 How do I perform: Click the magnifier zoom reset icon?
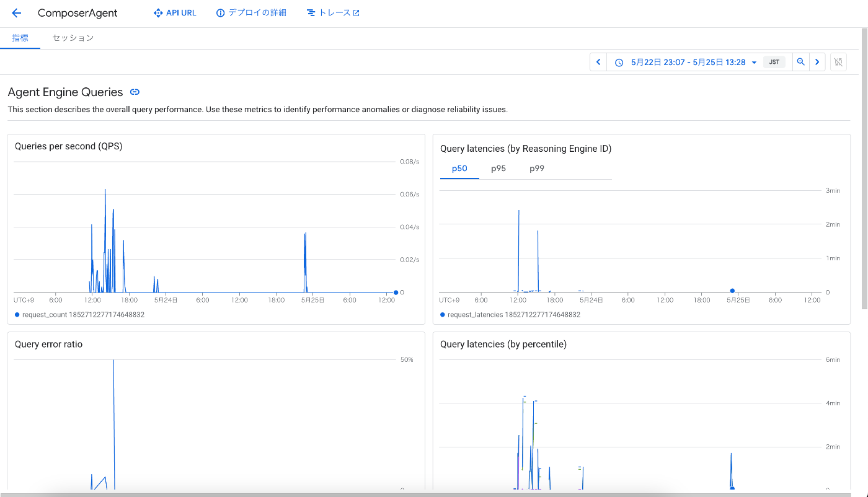[x=801, y=62]
